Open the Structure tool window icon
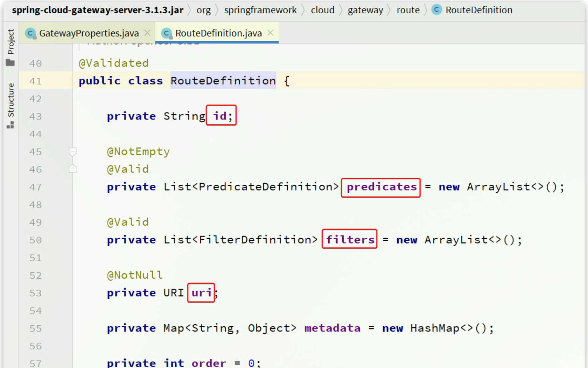Screen dimensions: 588x368 click(x=10, y=125)
